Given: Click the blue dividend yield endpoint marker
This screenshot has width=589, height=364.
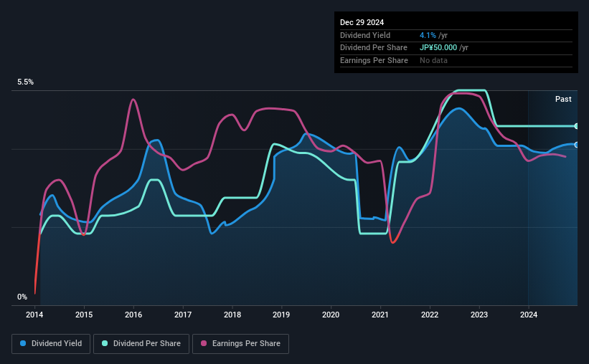Looking at the screenshot, I should pos(576,145).
